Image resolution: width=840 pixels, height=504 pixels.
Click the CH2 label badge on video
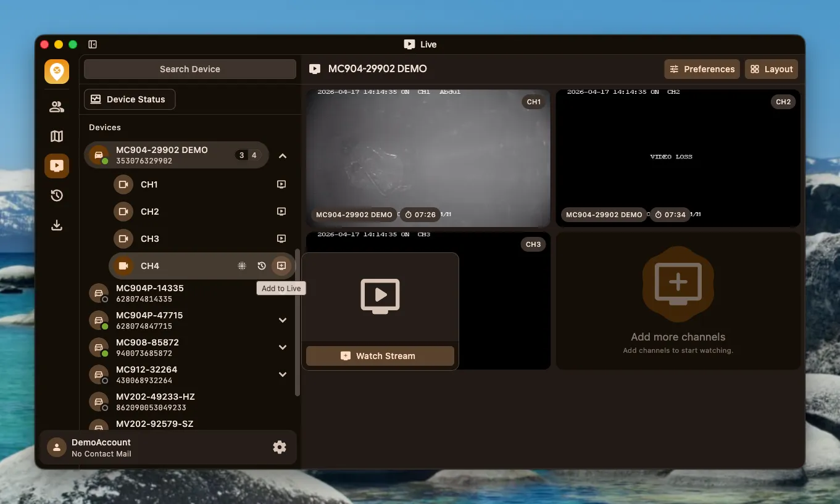(x=783, y=102)
